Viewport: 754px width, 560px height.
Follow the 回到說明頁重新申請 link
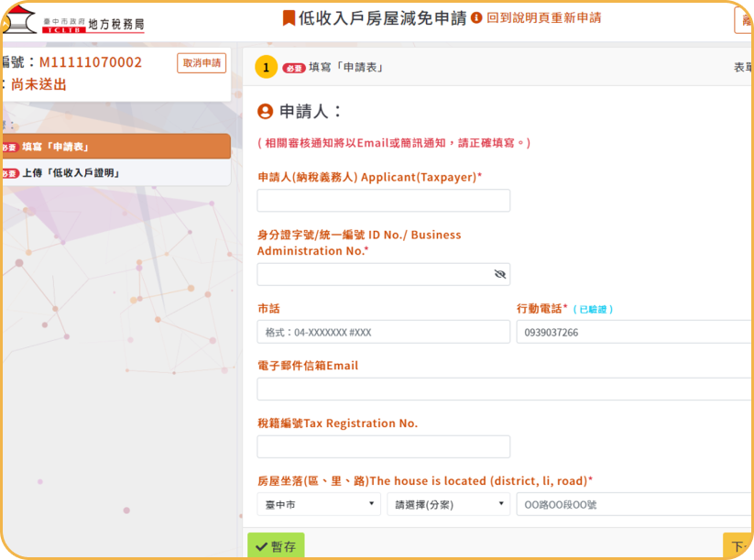(543, 18)
